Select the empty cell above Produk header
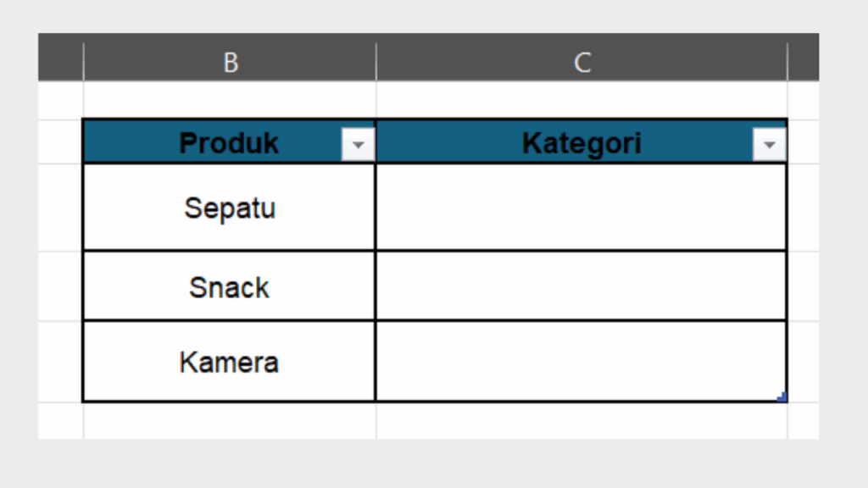This screenshot has height=488, width=868. 229,100
